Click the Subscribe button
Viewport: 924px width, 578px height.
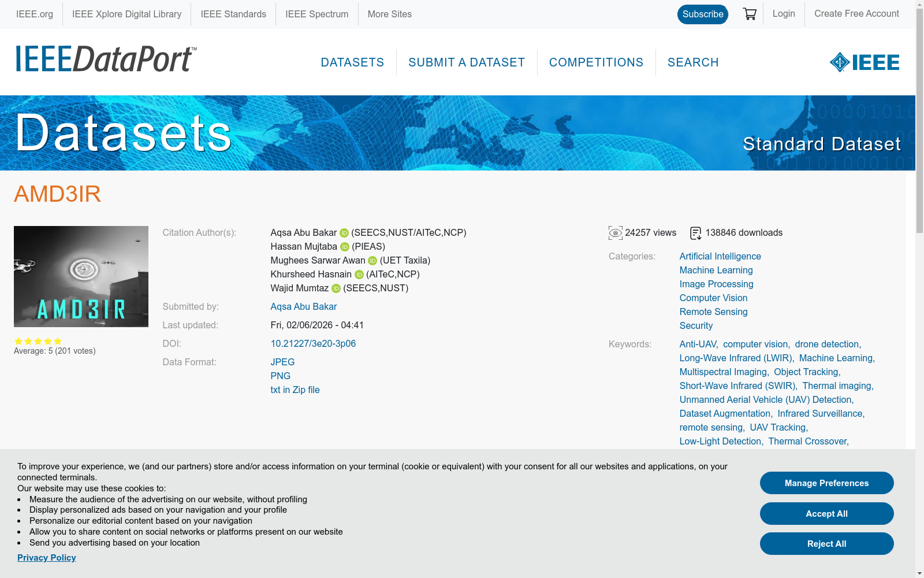[703, 14]
